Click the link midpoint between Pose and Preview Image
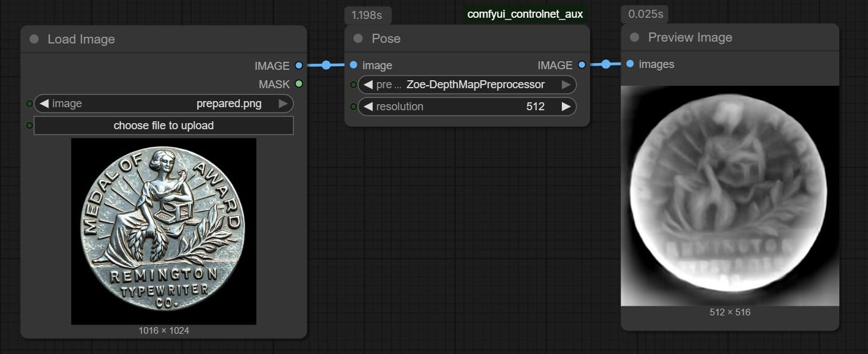868x354 pixels. tap(605, 64)
